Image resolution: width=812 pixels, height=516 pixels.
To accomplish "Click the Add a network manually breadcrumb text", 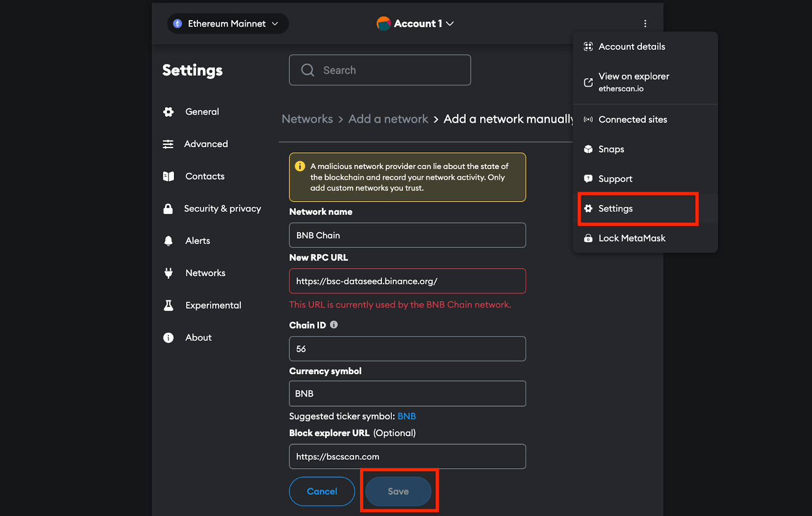I will click(x=509, y=119).
